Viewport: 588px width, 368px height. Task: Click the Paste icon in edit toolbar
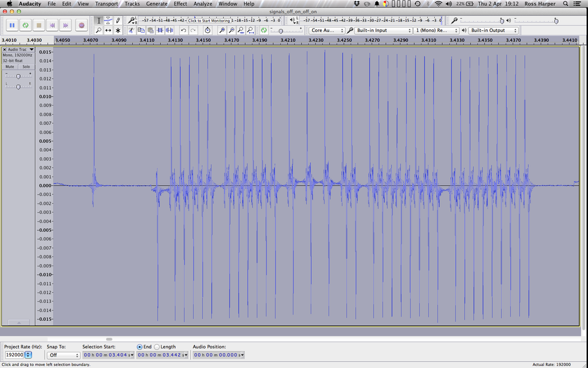pos(150,30)
